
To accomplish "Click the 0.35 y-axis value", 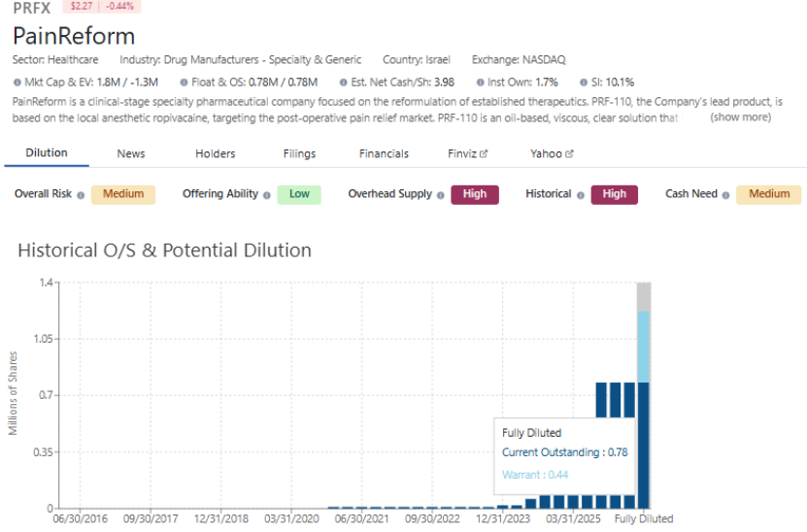I will coord(44,452).
